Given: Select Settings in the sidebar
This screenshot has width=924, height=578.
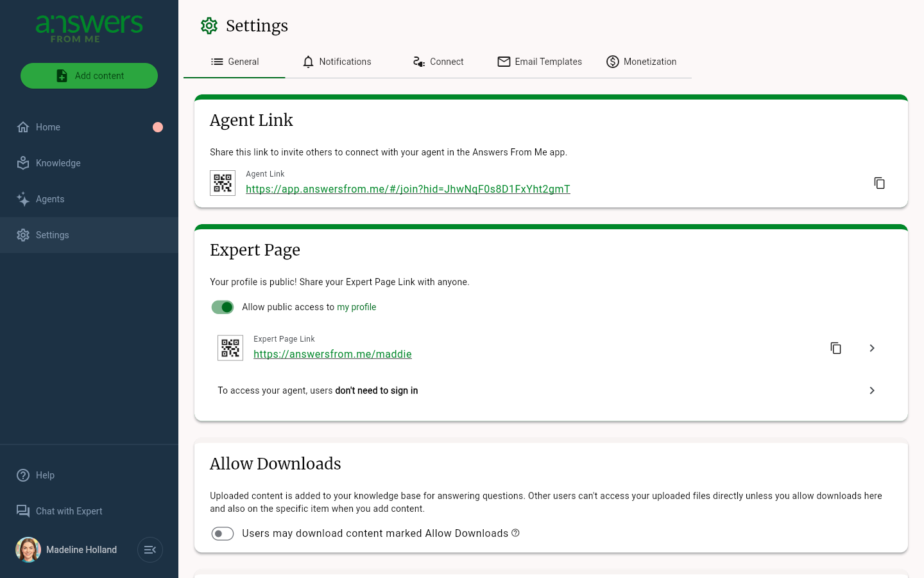Looking at the screenshot, I should tap(89, 235).
